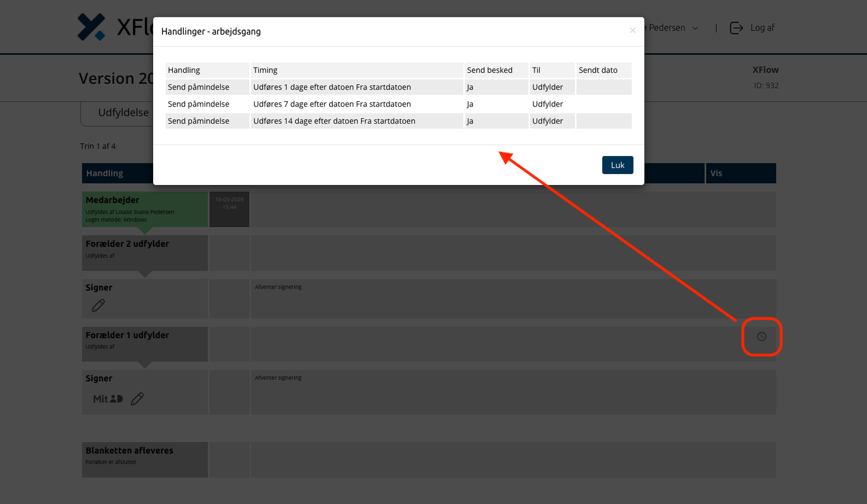867x504 pixels.
Task: Close the Handlinger - arbejdsgang dialog with X
Action: pyautogui.click(x=632, y=30)
